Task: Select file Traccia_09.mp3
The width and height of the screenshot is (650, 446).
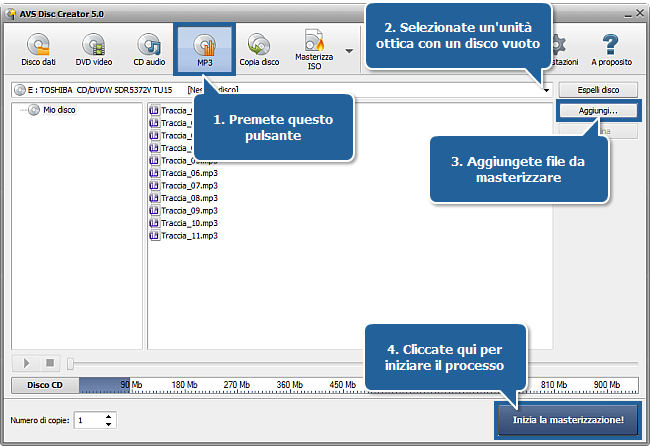Action: click(x=189, y=211)
